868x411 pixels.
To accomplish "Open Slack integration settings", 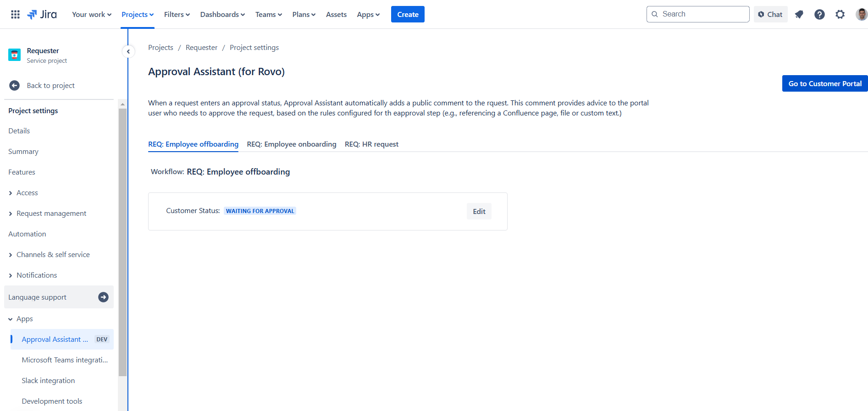I will click(x=62, y=380).
